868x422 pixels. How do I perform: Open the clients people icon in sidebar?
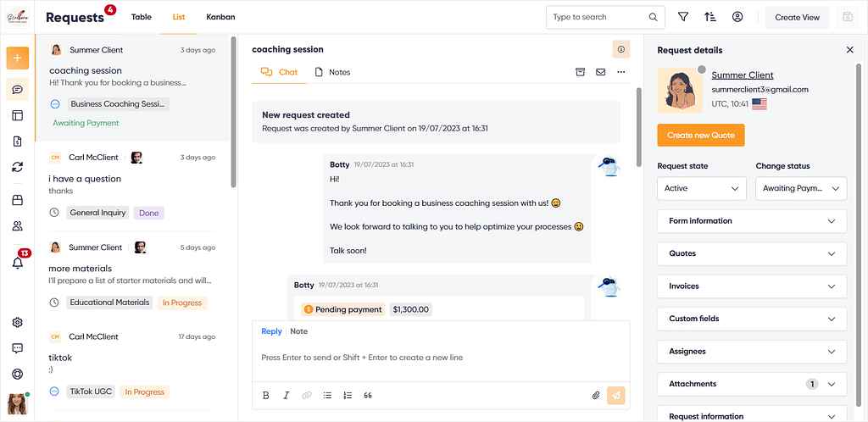point(18,225)
